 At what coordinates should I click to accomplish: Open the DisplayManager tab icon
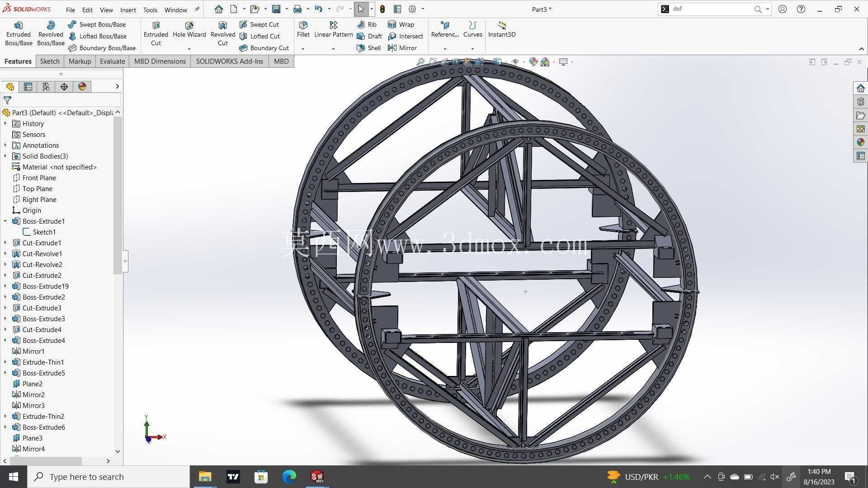82,87
